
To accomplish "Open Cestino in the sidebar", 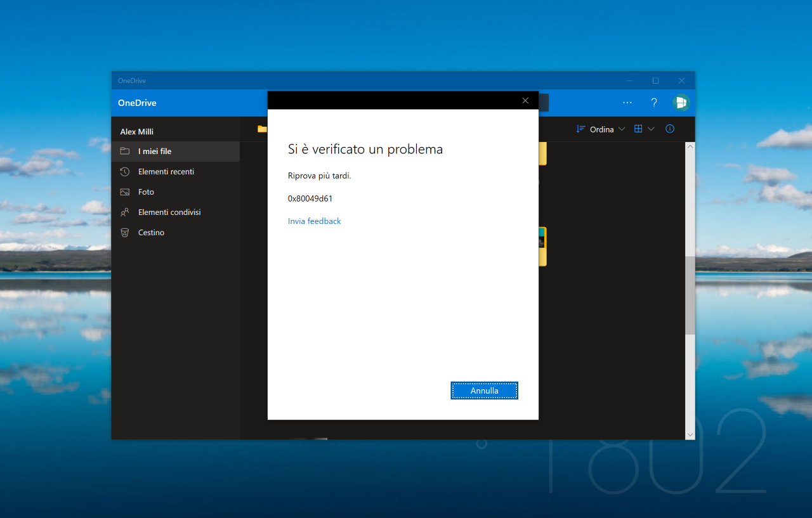I will coord(176,233).
